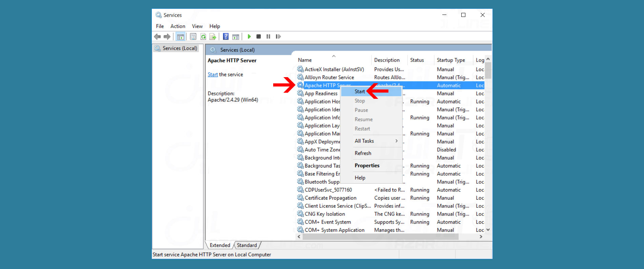The image size is (644, 269).
Task: Choose Resume in the context menu
Action: [x=371, y=119]
